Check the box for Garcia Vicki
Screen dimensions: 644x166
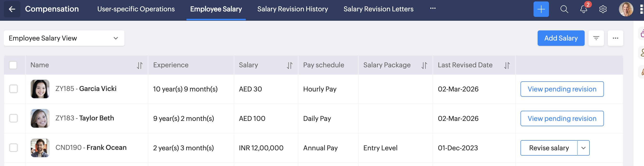pos(14,89)
